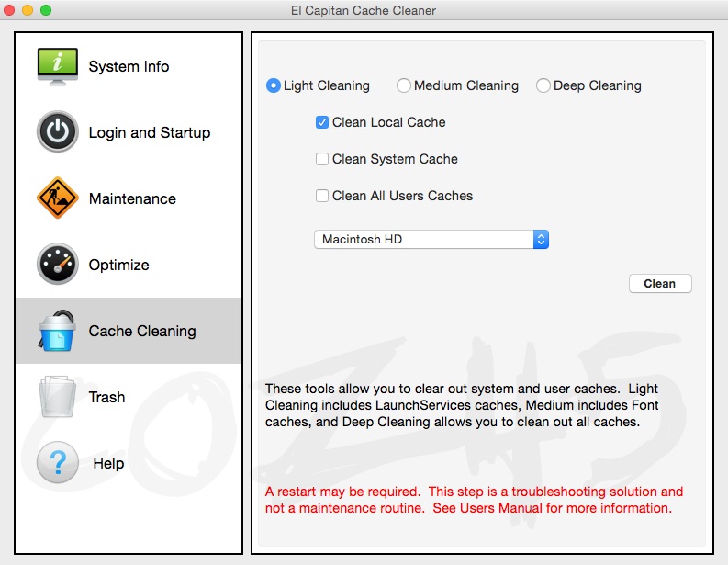Screen dimensions: 728x565
Task: Open the System Info section label
Action: point(129,66)
